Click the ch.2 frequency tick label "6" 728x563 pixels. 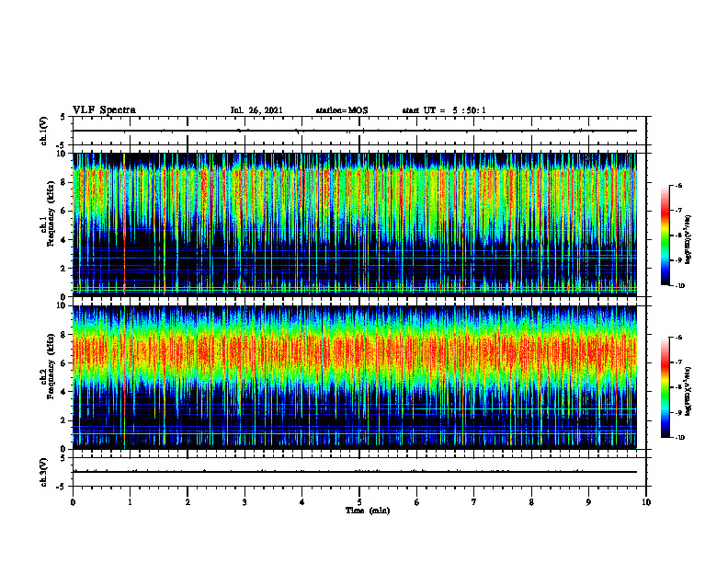click(64, 363)
